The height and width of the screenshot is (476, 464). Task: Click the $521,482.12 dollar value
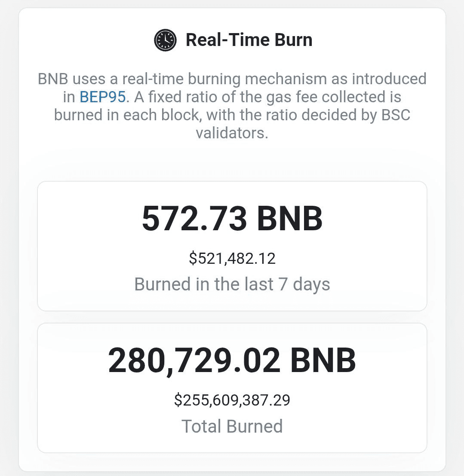point(232,258)
